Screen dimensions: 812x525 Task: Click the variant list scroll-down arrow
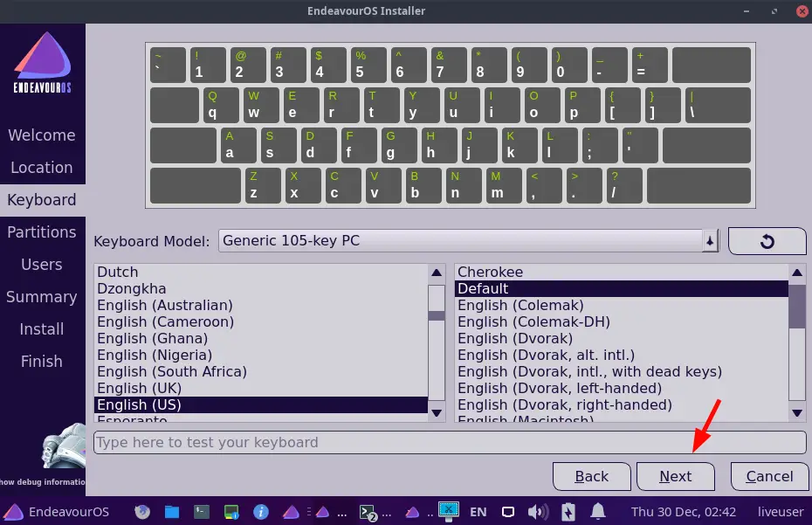[797, 413]
